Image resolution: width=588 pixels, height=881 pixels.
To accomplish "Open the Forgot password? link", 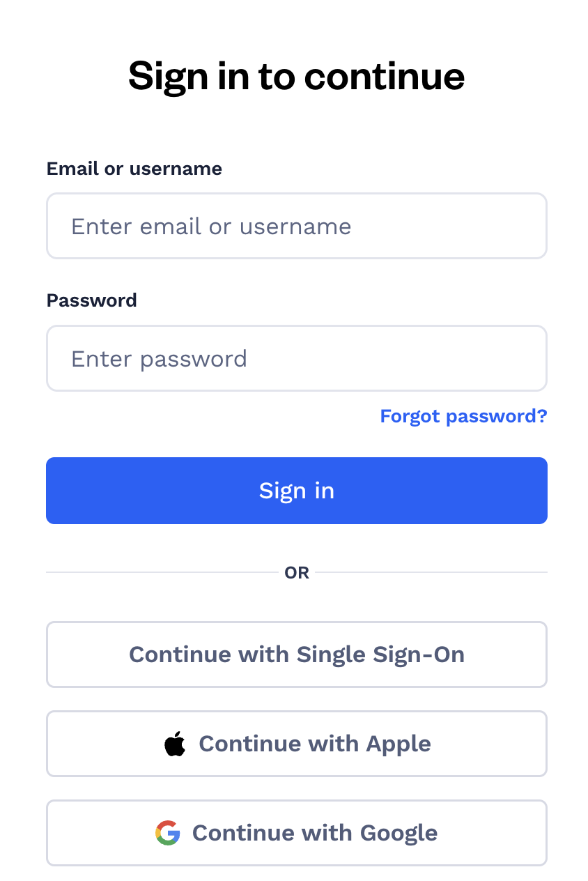I will point(463,416).
